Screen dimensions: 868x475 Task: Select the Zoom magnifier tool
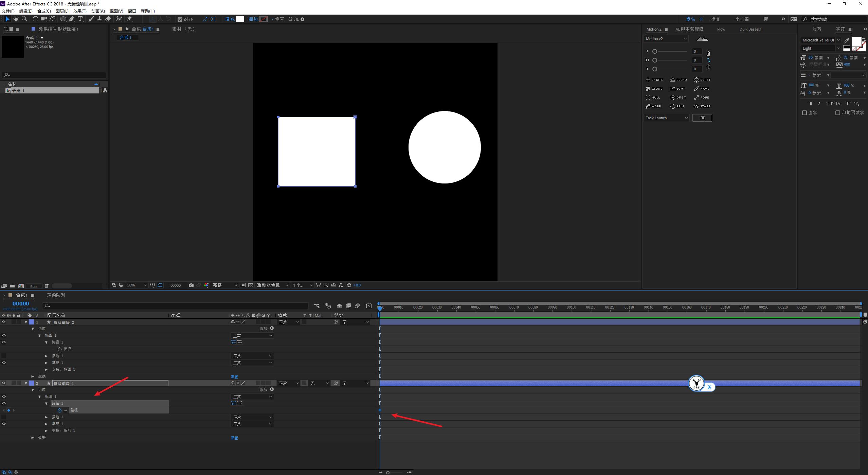(24, 19)
